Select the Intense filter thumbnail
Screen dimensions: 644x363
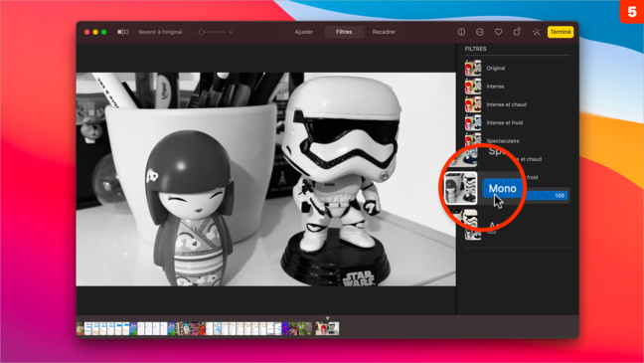click(473, 87)
